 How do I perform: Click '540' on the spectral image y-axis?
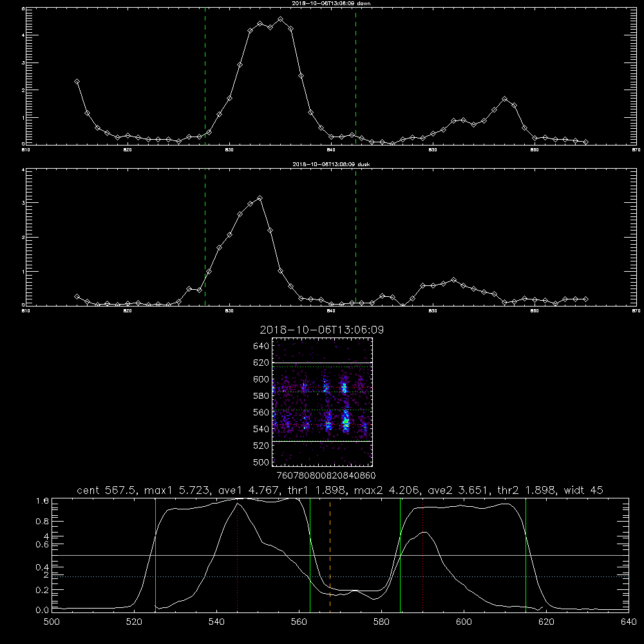point(261,429)
